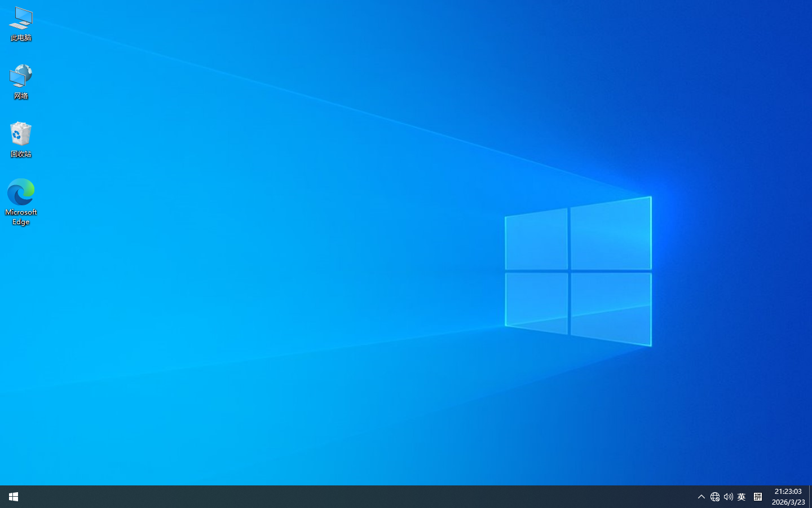Screen dimensions: 812x508
Task: Click the volume speaker icon in the tray
Action: pos(728,497)
